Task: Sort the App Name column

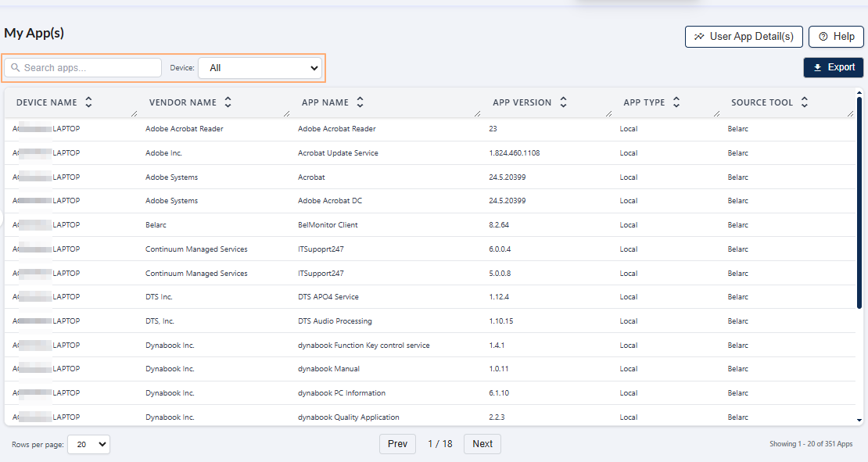Action: coord(360,102)
